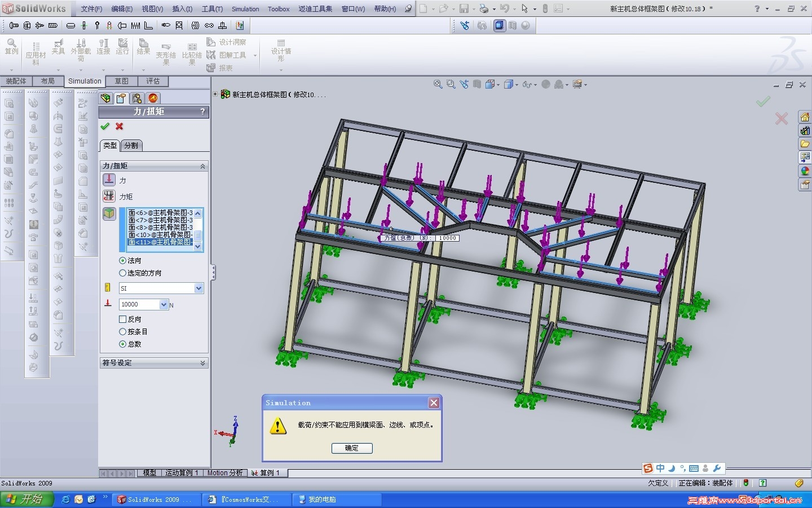
Task: Select 面<11>@主机骨架图 in the face list
Action: click(x=161, y=242)
